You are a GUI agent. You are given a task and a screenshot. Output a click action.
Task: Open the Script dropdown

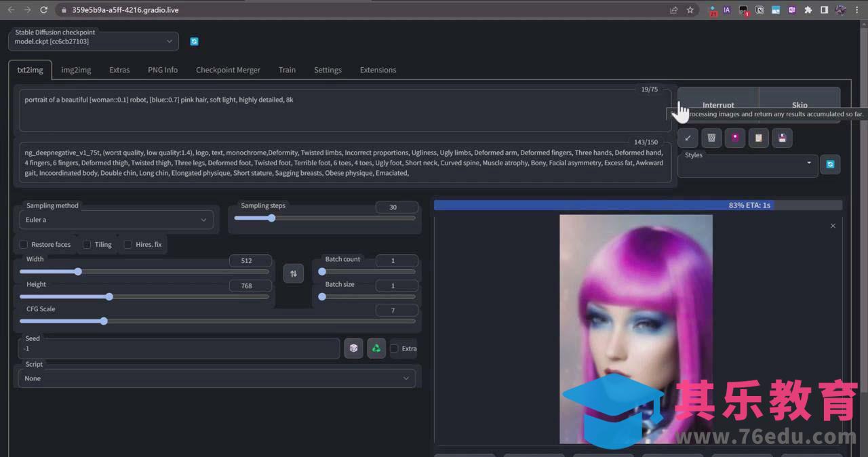[217, 378]
